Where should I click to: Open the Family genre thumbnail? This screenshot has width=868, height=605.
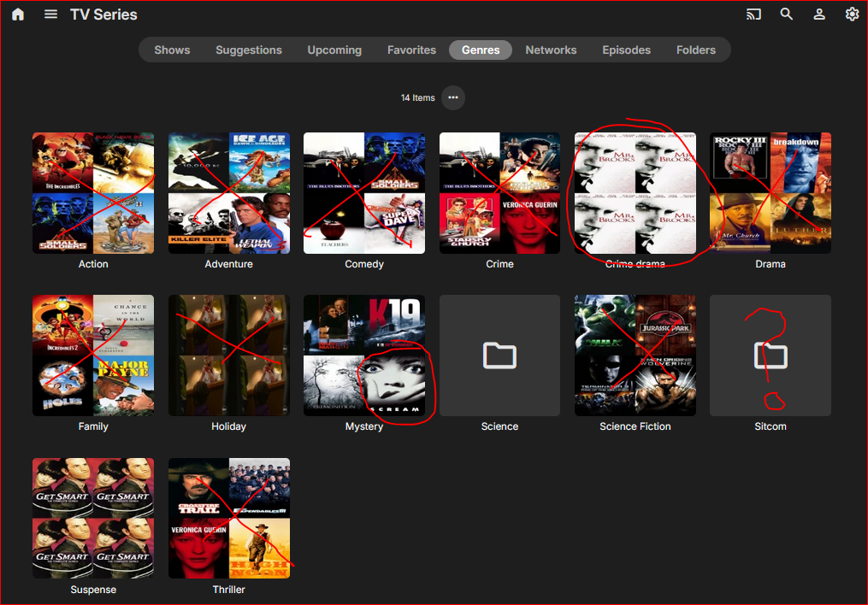coord(93,355)
